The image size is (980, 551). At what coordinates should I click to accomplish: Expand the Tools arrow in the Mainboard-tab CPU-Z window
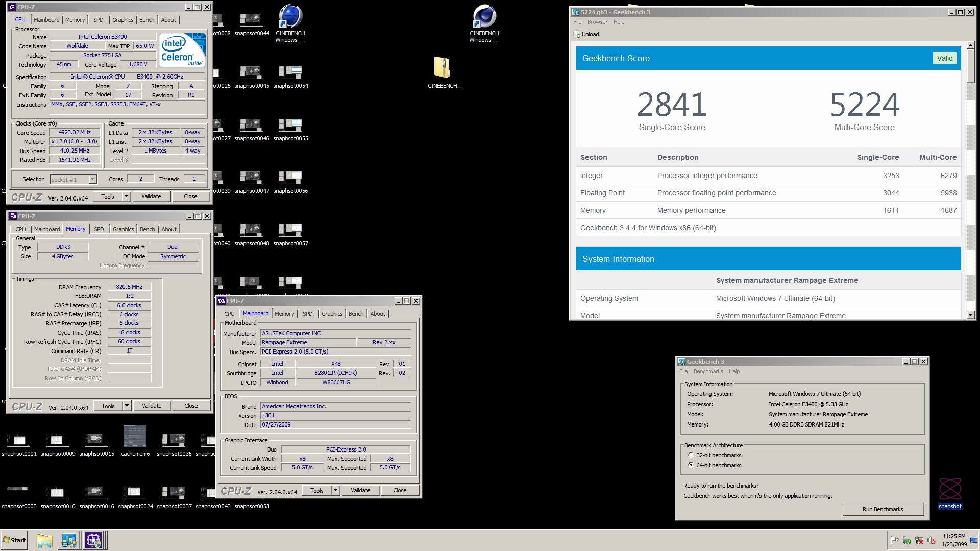click(x=336, y=490)
